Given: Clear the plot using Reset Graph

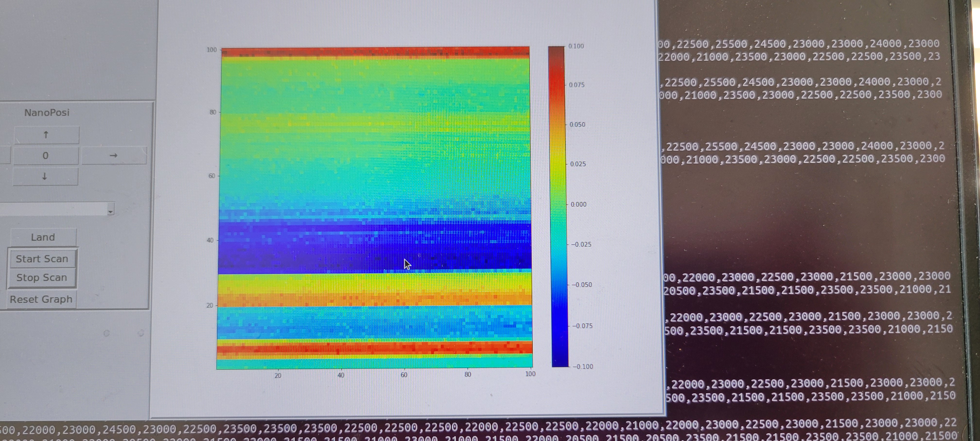Looking at the screenshot, I should [41, 299].
